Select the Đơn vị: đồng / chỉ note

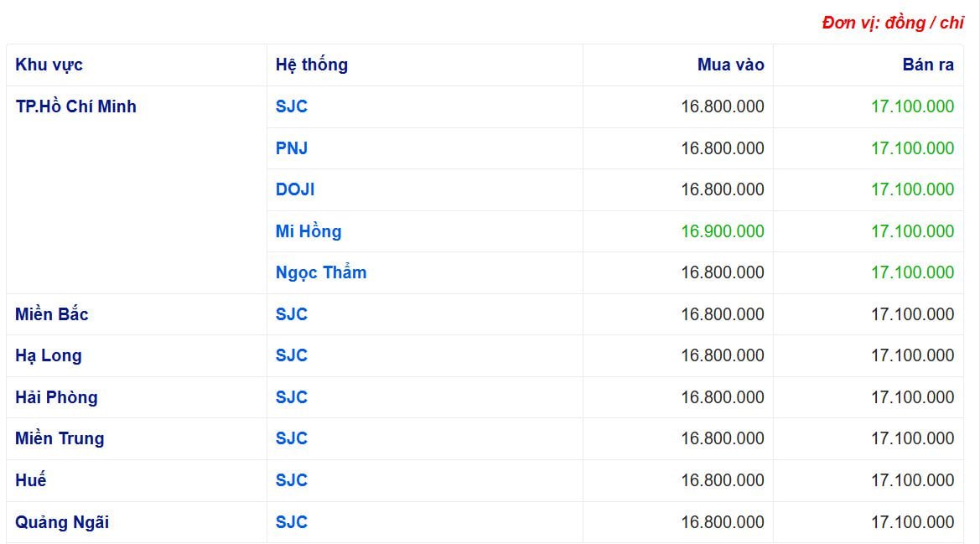tap(893, 23)
